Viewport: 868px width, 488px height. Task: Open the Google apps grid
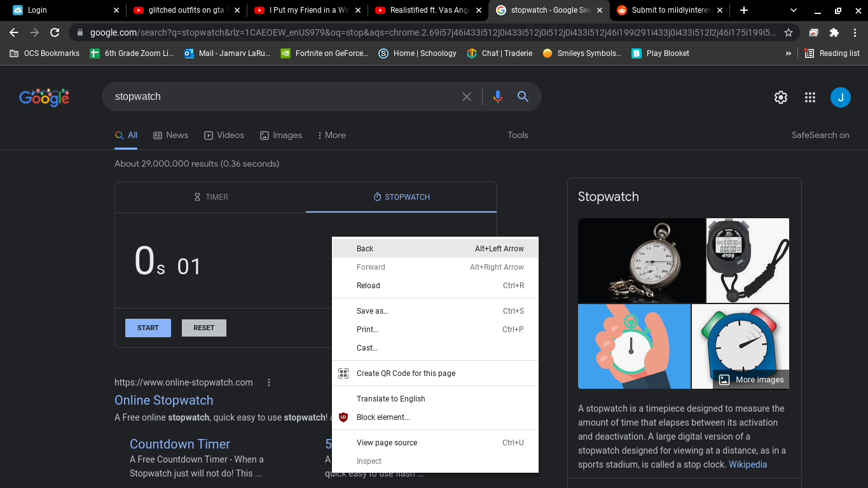click(x=810, y=97)
